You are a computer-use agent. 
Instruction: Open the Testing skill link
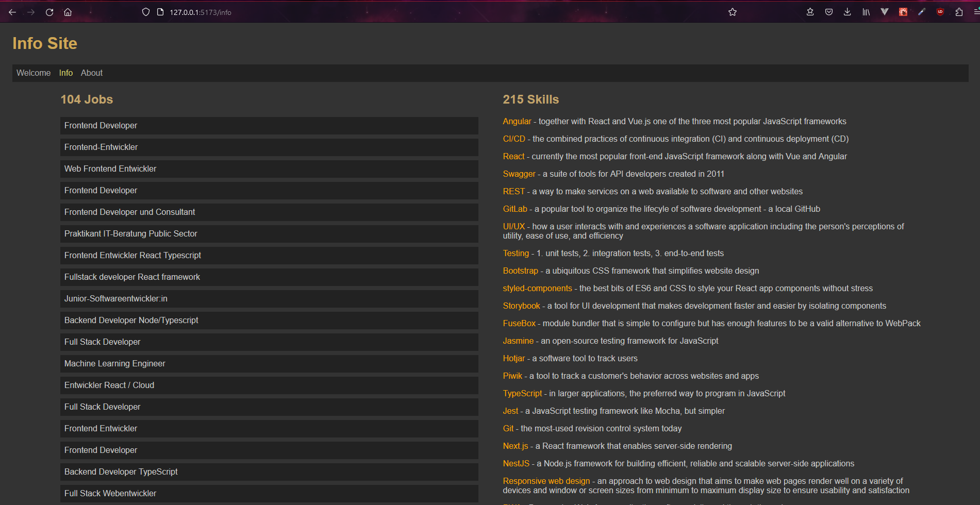(x=516, y=254)
